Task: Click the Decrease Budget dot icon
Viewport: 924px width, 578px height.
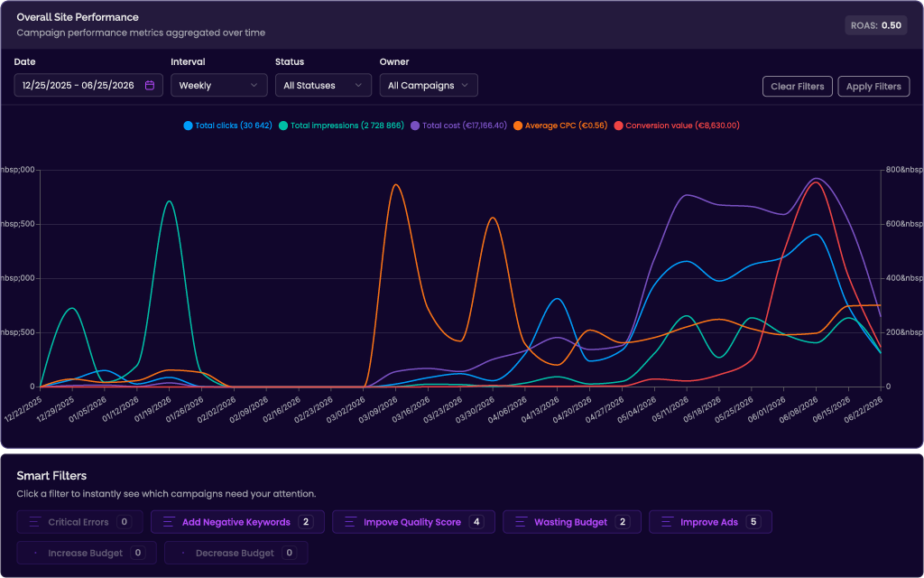Action: click(182, 553)
